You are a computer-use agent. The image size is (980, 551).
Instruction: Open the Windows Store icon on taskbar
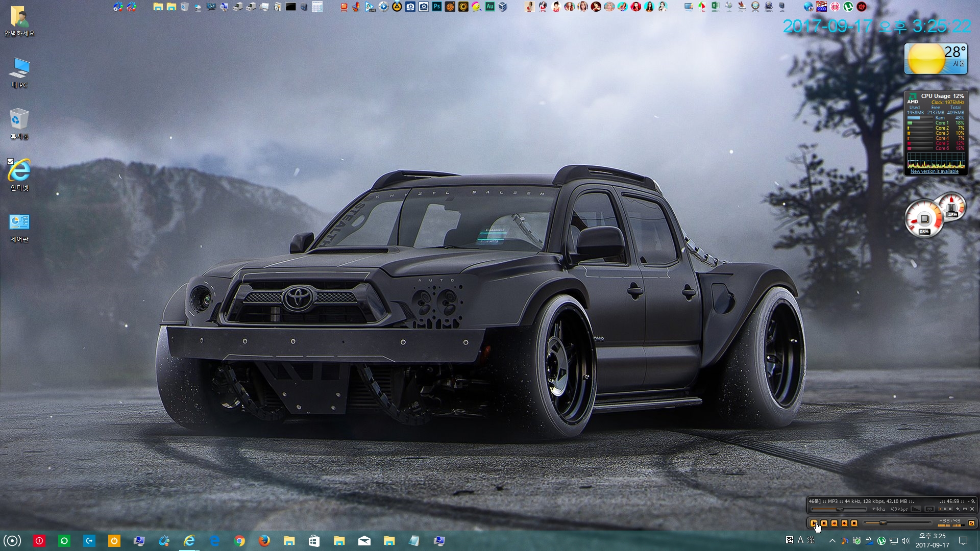pos(314,541)
